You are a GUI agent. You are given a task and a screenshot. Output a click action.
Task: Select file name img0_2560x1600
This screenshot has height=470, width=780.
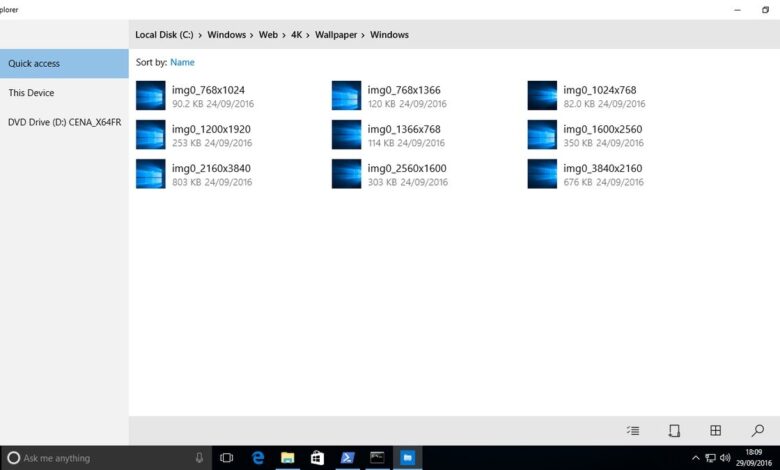coord(407,168)
